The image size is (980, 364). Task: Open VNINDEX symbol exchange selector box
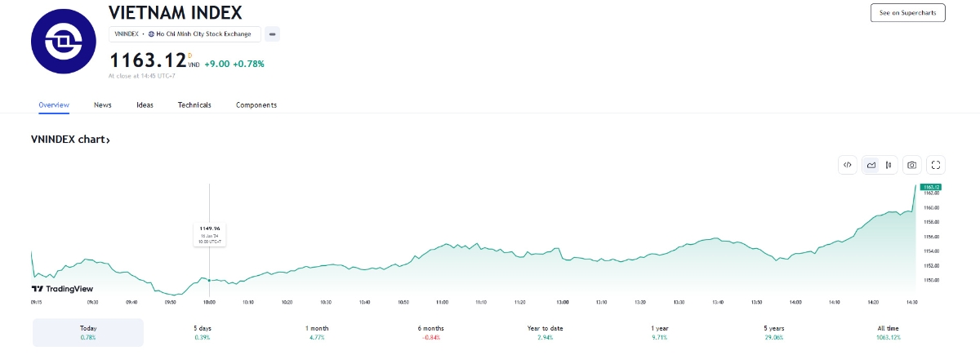tap(185, 34)
